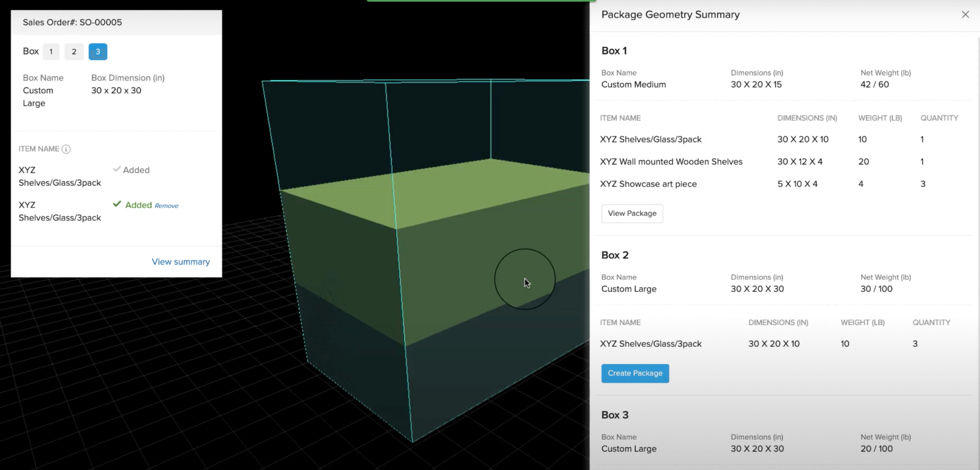Select the highlighted Box tab 3
This screenshot has height=470, width=980.
(x=98, y=52)
